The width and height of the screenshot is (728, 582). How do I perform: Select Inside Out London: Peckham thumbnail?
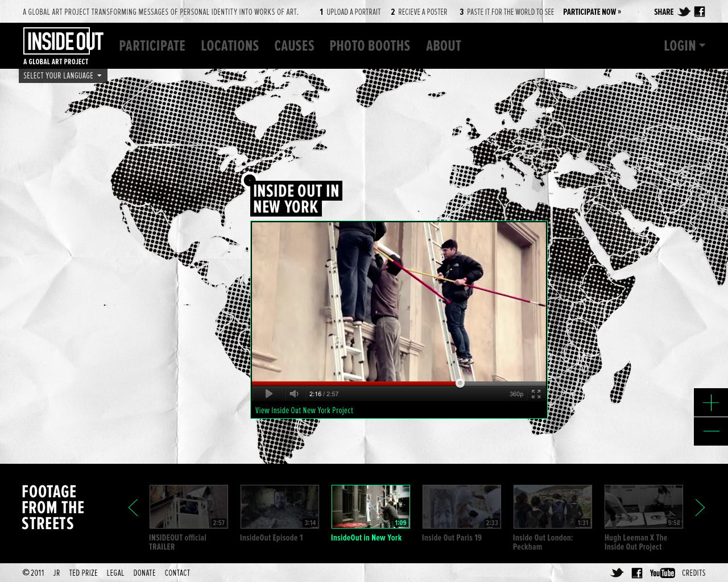pyautogui.click(x=553, y=506)
